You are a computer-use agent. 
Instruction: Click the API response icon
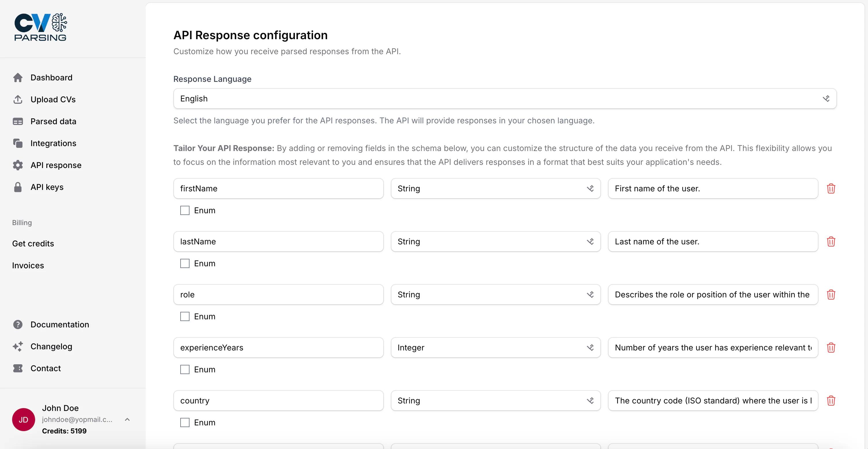click(18, 165)
